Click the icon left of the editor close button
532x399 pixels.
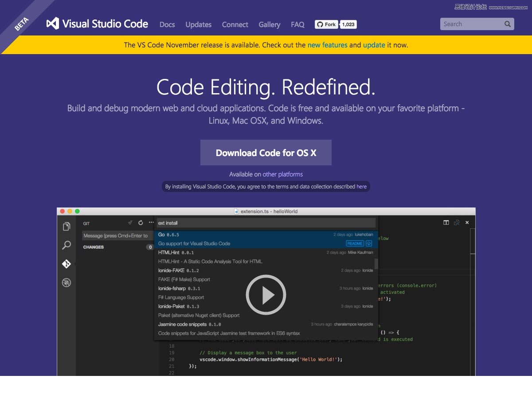pos(457,223)
